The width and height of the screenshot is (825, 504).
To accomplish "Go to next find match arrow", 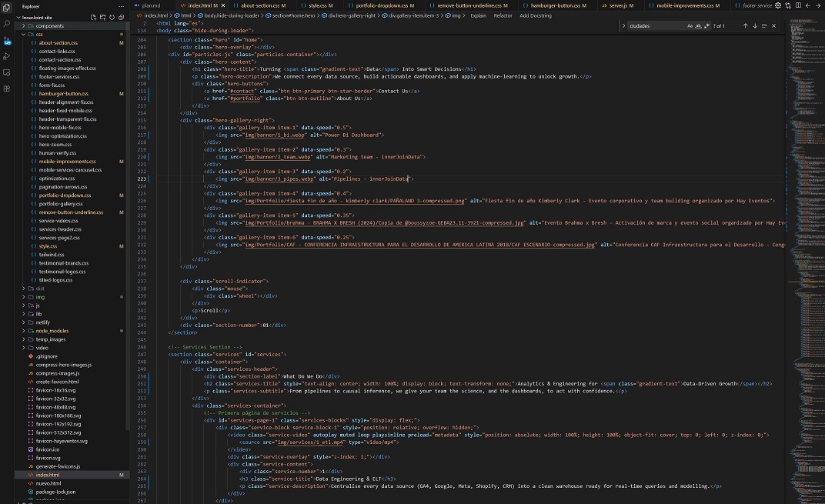I will pyautogui.click(x=755, y=26).
